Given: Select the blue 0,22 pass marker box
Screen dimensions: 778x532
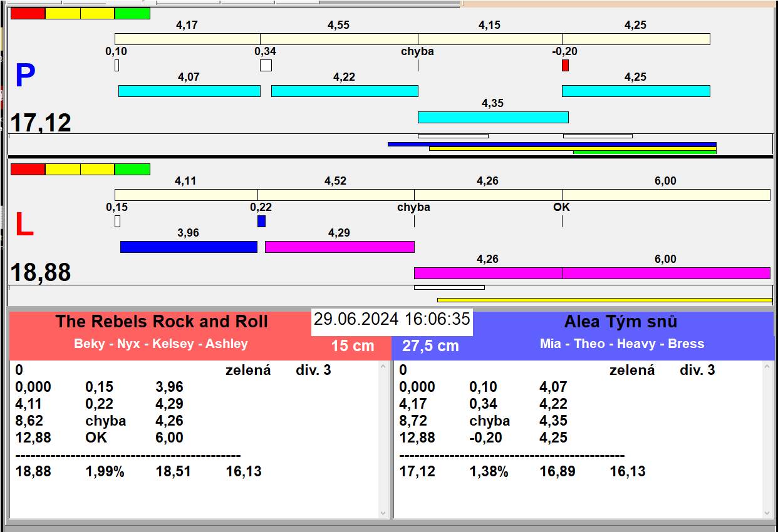Looking at the screenshot, I should [261, 222].
